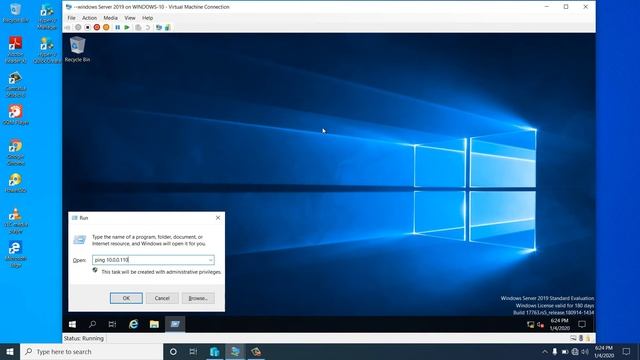Revert the VM using the curved arrow icon
The image size is (640, 360).
148,27
